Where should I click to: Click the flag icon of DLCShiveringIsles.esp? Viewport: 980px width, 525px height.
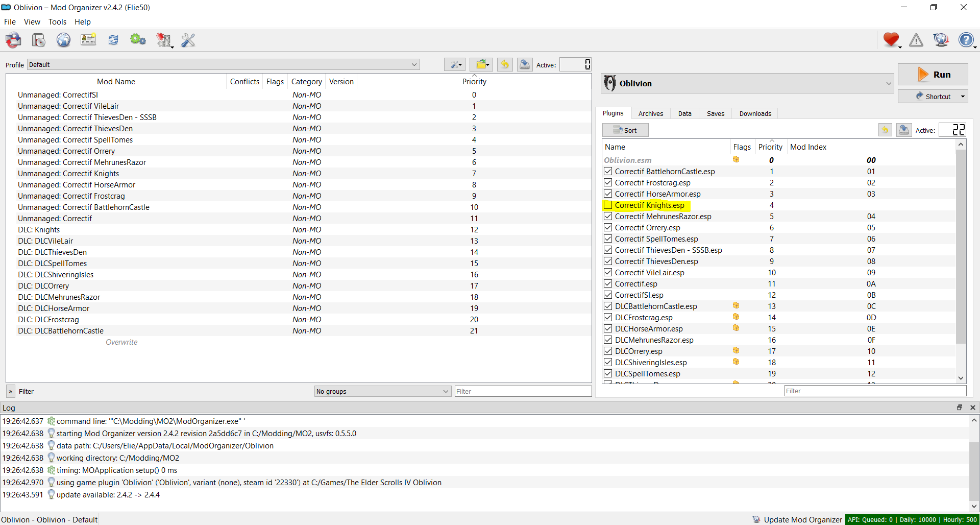tap(736, 362)
